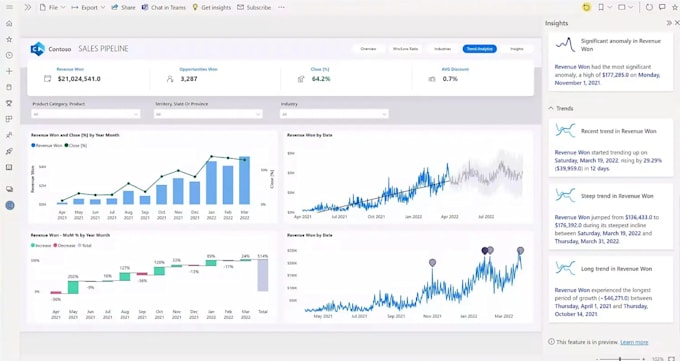
Task: Open Workspaces icon in sidebar
Action: click(9, 189)
